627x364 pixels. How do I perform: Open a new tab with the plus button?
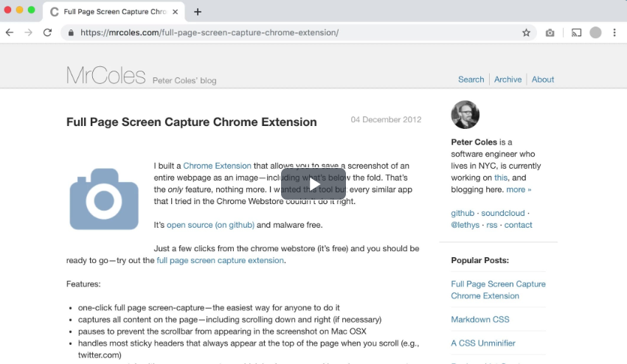pos(198,12)
